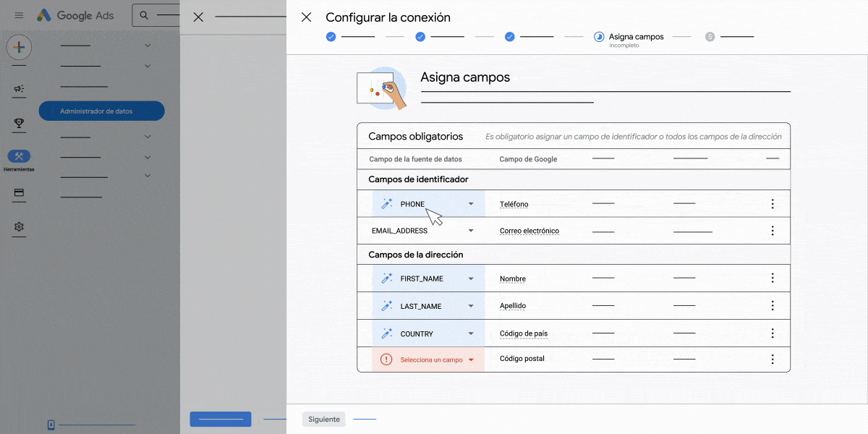This screenshot has height=434, width=868.
Task: Open more options for Correo electrónico row
Action: (x=773, y=231)
